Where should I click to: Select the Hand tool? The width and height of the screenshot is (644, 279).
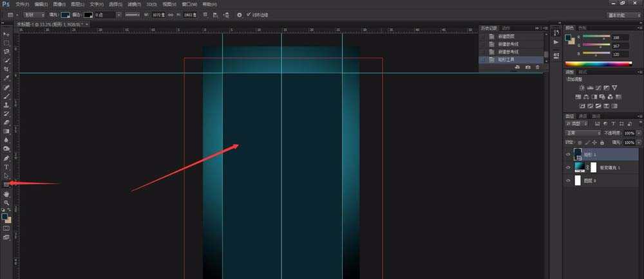coord(6,194)
